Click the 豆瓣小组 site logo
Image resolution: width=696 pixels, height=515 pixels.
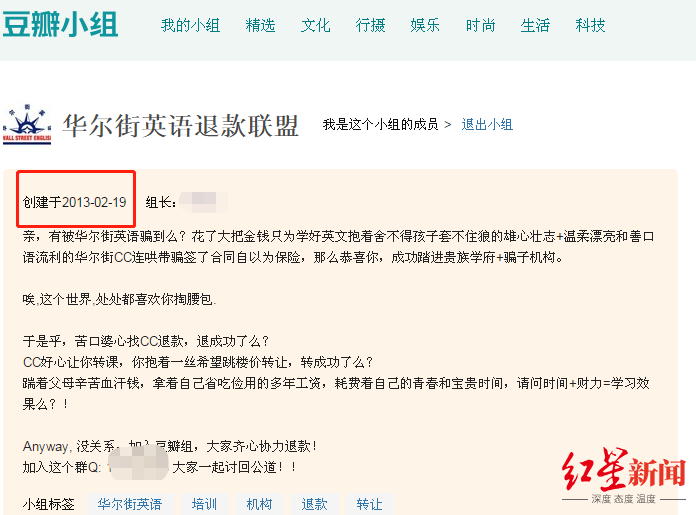[60, 24]
